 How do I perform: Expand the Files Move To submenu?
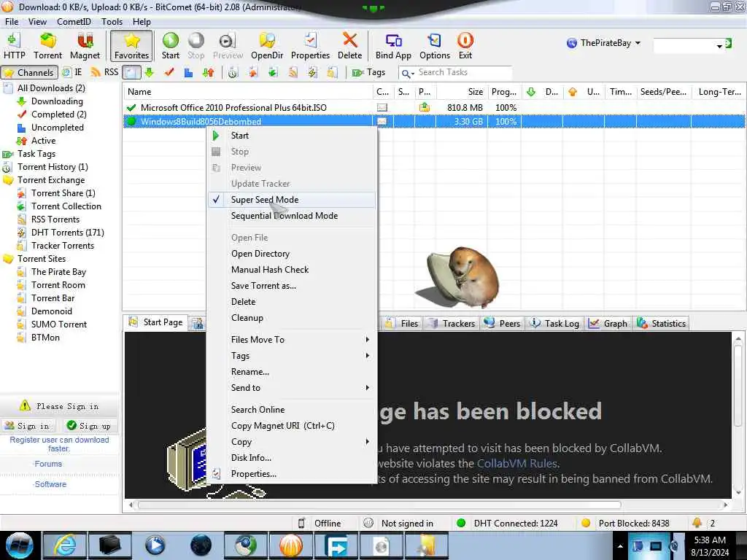click(292, 340)
